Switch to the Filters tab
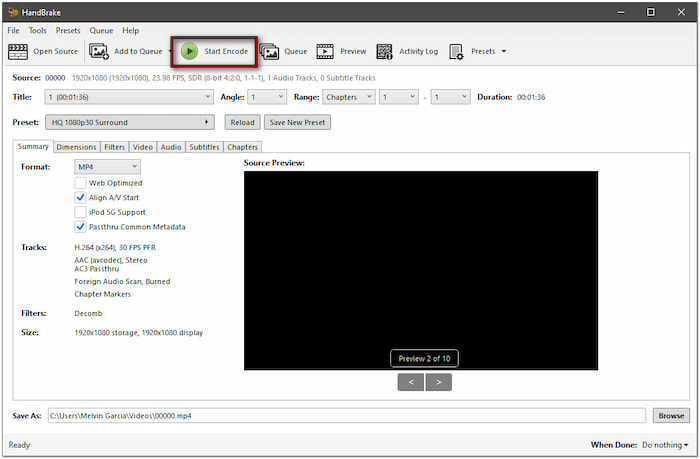The image size is (700, 459). click(x=114, y=147)
